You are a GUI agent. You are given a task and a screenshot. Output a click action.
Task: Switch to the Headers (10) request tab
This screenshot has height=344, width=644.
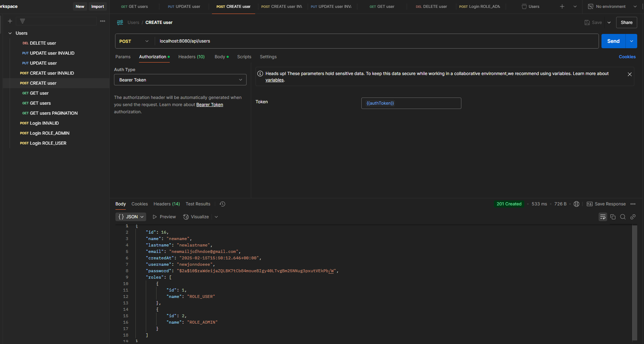coord(191,57)
